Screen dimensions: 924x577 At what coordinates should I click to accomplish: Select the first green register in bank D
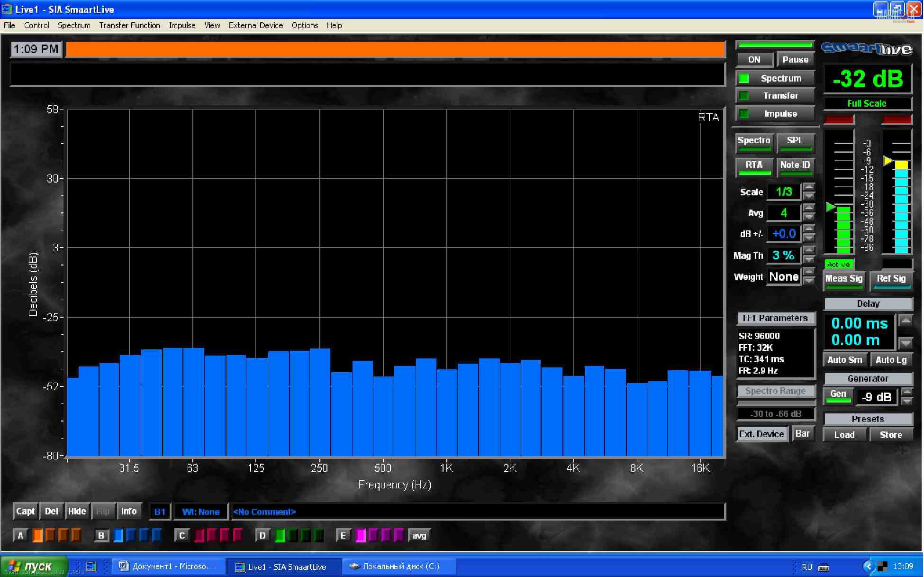tap(280, 535)
